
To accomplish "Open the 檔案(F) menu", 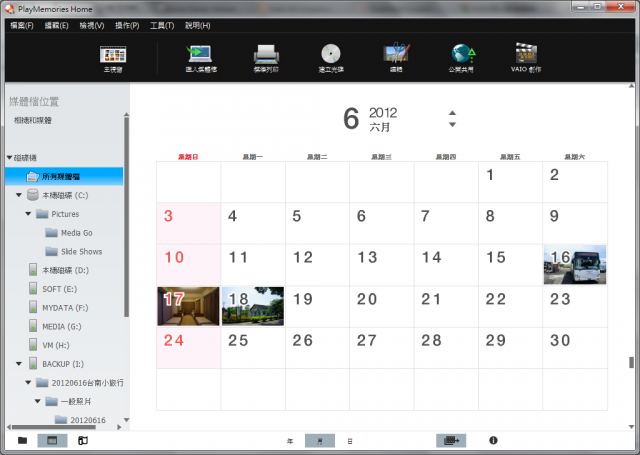I will click(22, 25).
